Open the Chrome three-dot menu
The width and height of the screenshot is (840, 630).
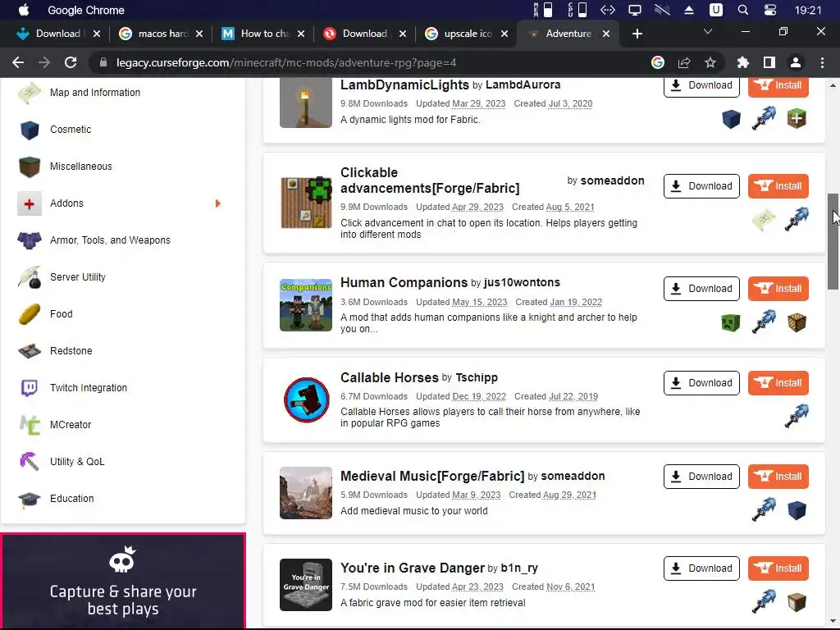click(822, 62)
